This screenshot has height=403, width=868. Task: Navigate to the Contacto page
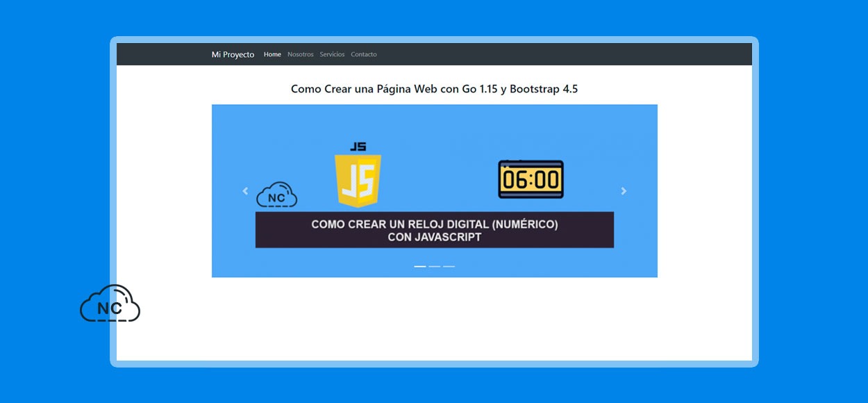[x=364, y=54]
